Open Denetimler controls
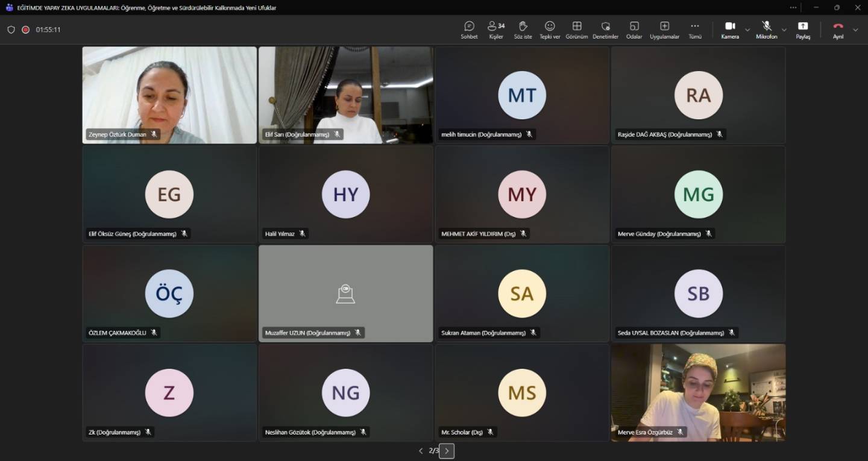The width and height of the screenshot is (868, 461). point(605,30)
